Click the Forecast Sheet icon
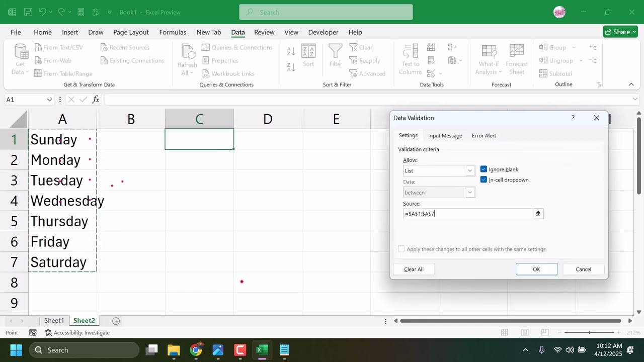 coord(517,52)
